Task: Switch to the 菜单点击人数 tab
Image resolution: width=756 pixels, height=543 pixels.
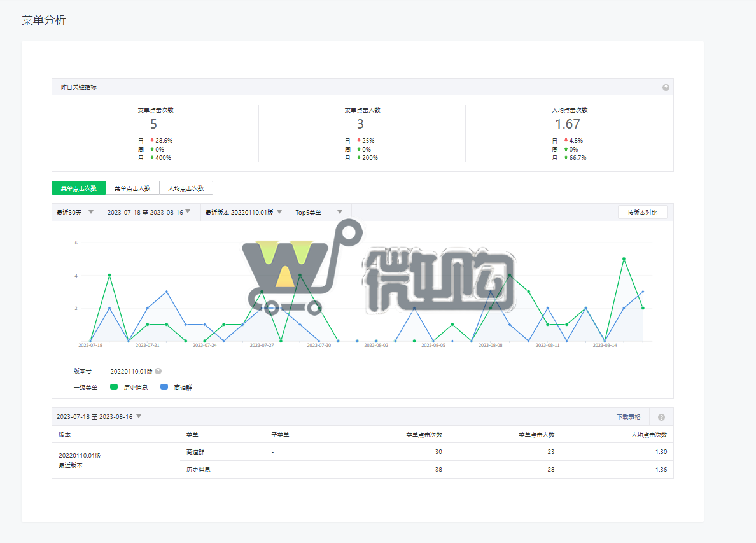Action: tap(132, 188)
